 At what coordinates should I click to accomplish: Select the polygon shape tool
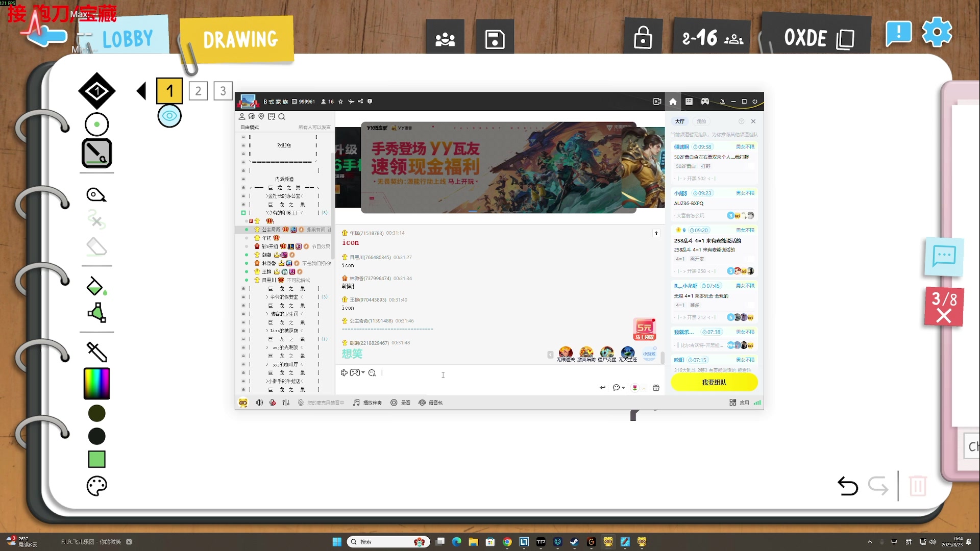pos(96,313)
